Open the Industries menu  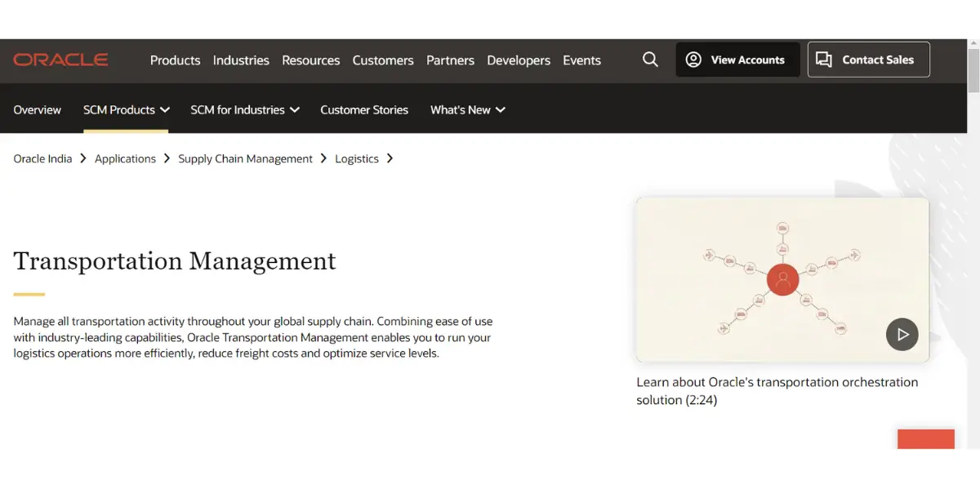241,60
